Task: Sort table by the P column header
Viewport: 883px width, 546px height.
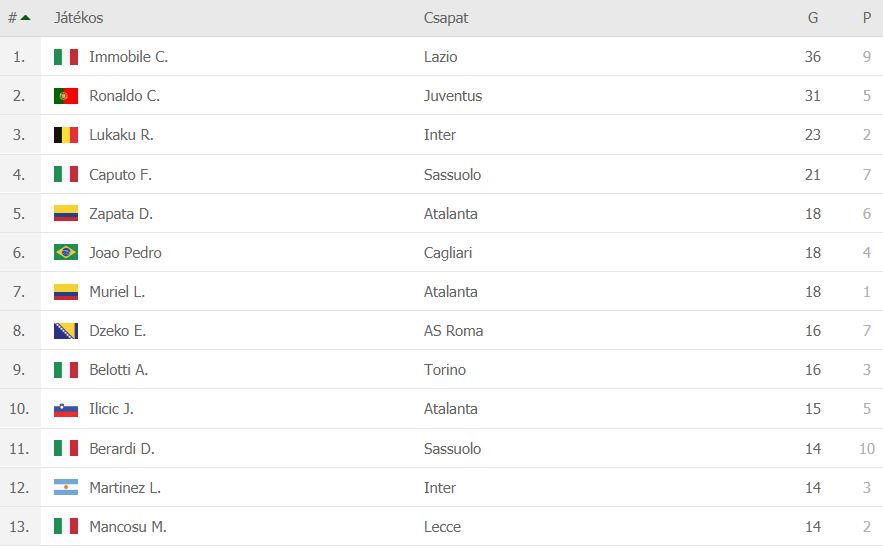Action: (867, 18)
